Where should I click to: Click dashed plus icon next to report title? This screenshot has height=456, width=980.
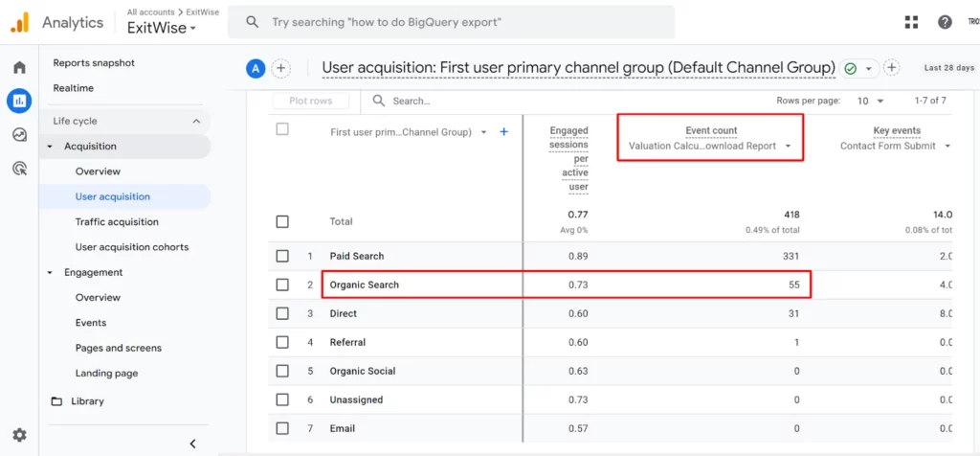point(892,68)
